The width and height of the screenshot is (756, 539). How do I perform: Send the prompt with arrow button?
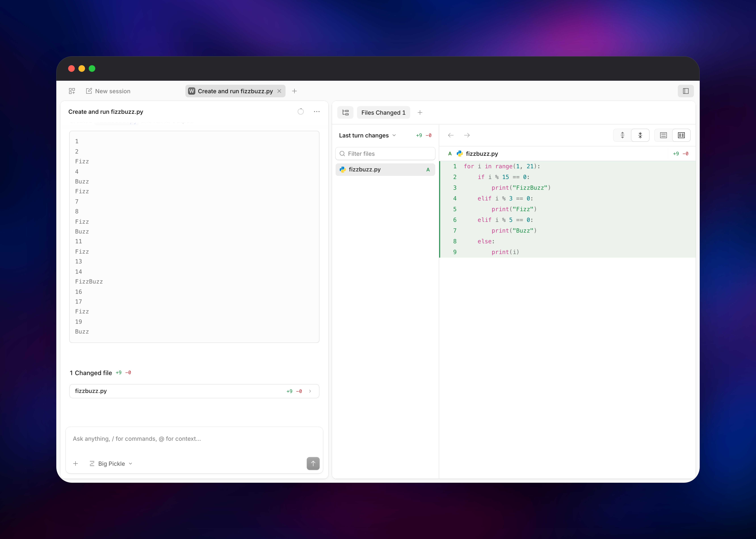pos(313,463)
